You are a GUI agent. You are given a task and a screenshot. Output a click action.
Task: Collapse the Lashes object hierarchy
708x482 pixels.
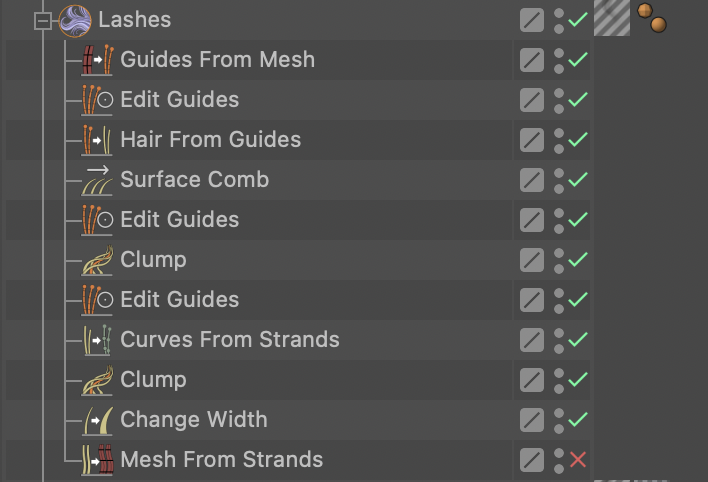coord(42,20)
